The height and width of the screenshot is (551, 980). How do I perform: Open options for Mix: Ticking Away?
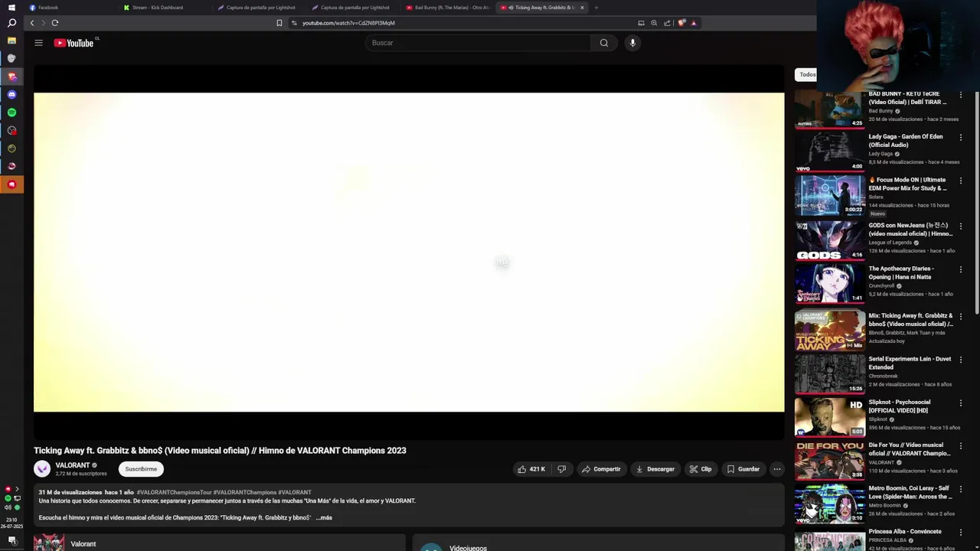click(961, 317)
